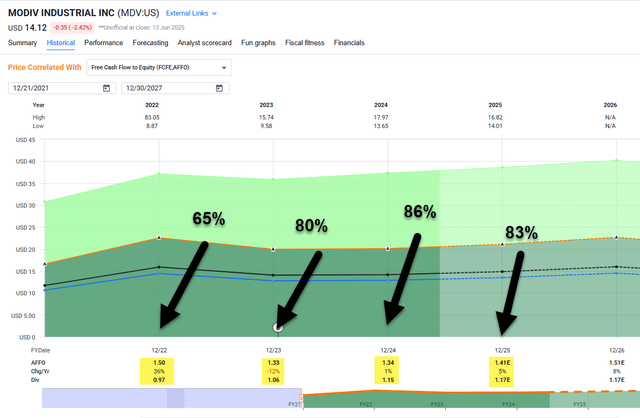The width and height of the screenshot is (640, 418).
Task: Select the Historical tab
Action: click(x=61, y=43)
